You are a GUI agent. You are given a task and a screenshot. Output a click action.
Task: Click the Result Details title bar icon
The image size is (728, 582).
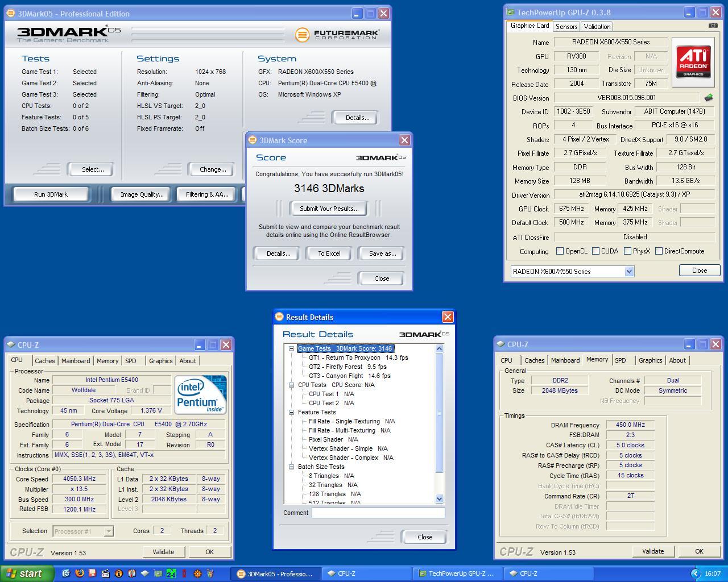coord(279,317)
